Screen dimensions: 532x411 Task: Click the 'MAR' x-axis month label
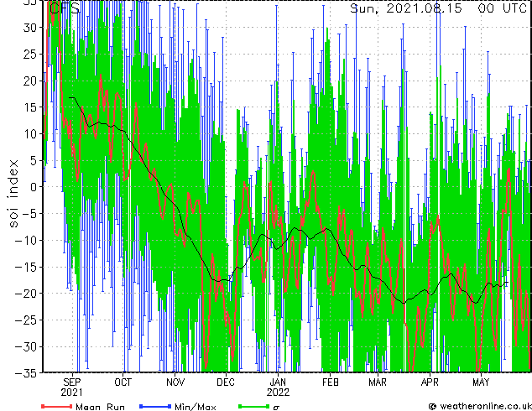coord(378,382)
